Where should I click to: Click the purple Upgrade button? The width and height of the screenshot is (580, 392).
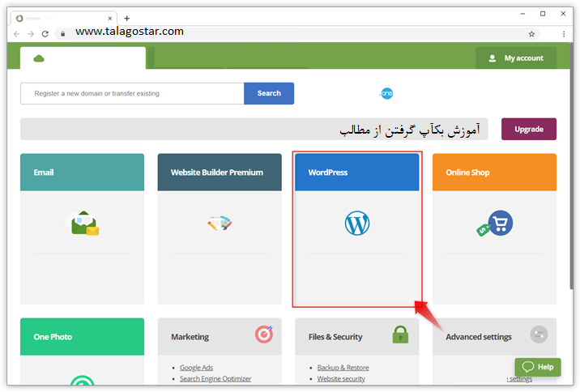click(529, 129)
